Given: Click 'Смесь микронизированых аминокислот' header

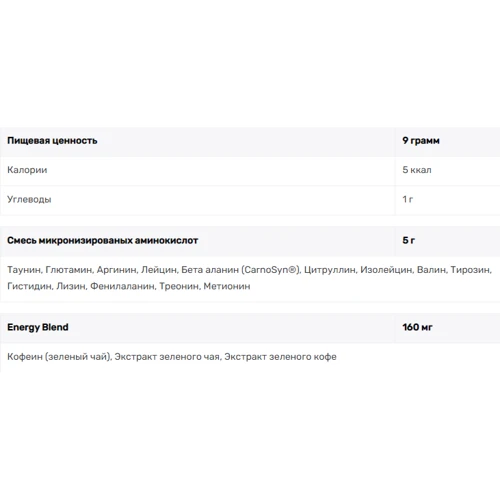Looking at the screenshot, I should coord(103,241).
